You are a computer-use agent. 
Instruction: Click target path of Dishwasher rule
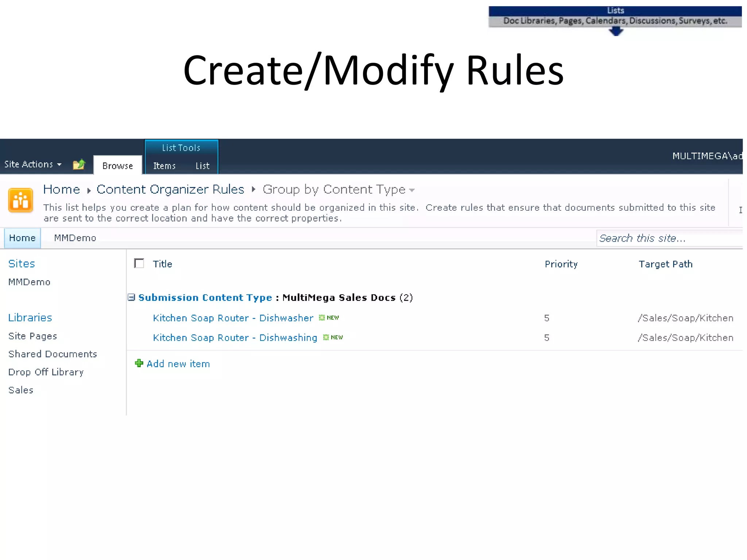click(x=686, y=318)
